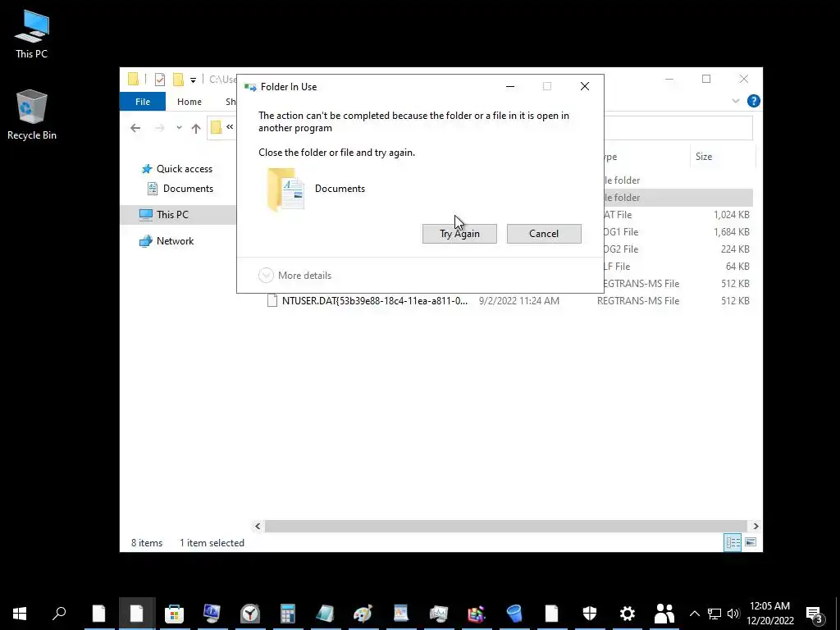Click the '8 items' status bar text
The height and width of the screenshot is (630, 840).
pyautogui.click(x=147, y=543)
